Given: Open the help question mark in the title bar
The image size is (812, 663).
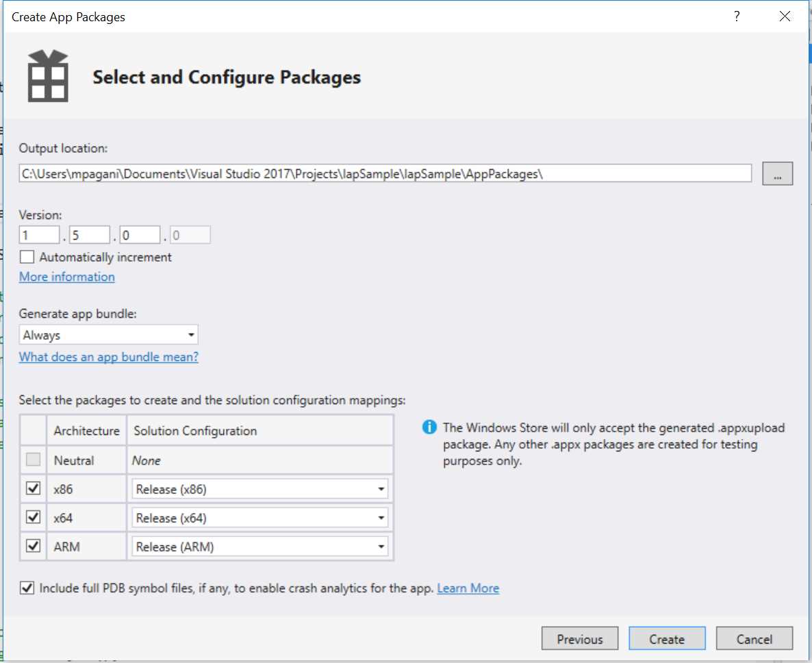Looking at the screenshot, I should click(x=736, y=16).
